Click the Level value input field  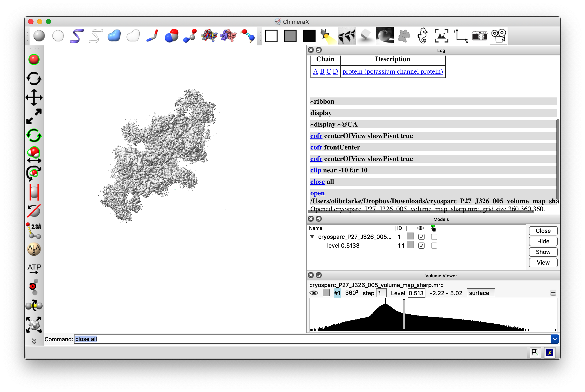click(416, 293)
